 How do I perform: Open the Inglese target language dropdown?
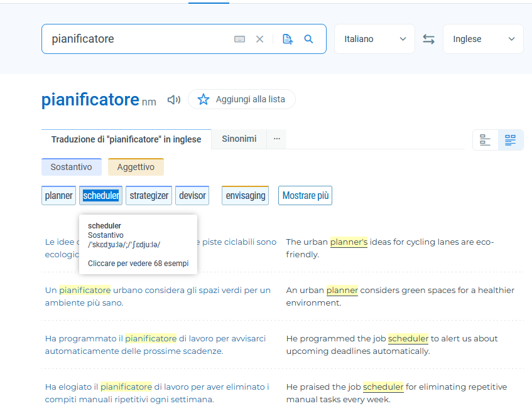tap(483, 39)
